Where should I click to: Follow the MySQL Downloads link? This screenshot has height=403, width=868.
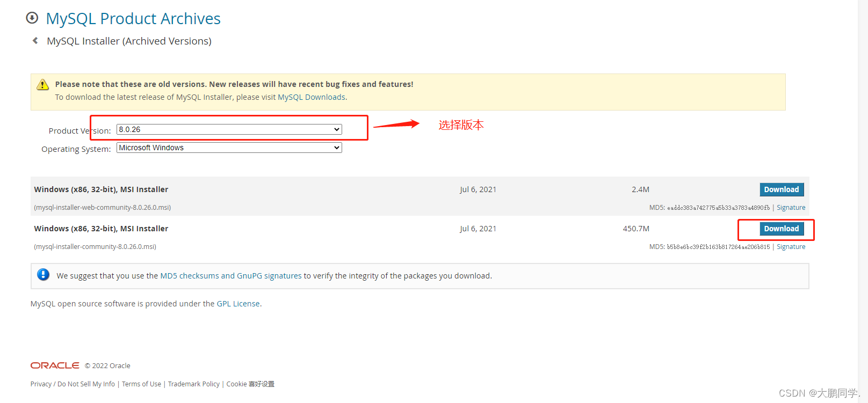(312, 97)
